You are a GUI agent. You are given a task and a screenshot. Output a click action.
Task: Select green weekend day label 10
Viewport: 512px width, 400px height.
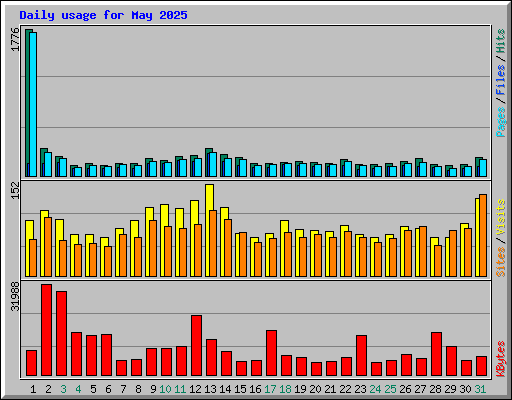pyautogui.click(x=165, y=389)
